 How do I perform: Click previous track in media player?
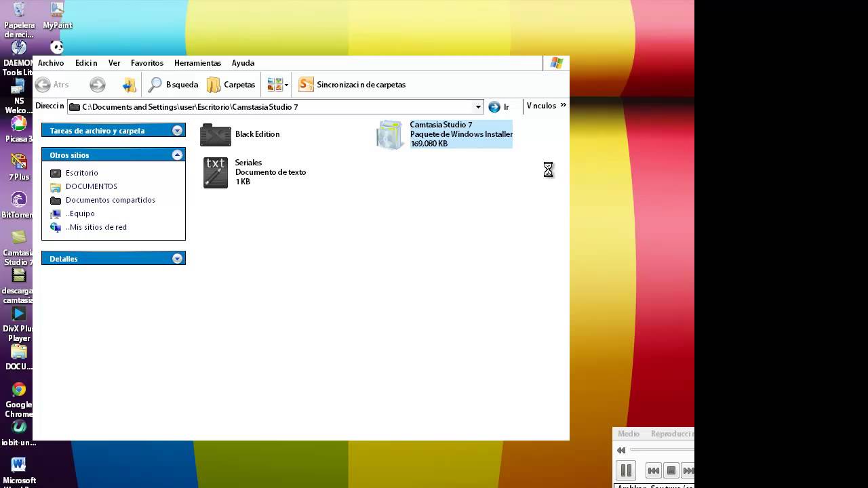click(653, 470)
